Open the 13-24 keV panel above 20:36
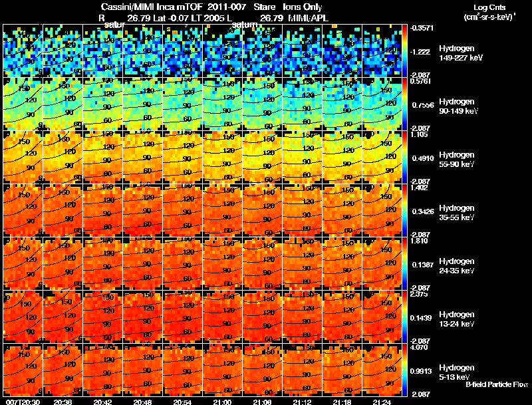Image resolution: width=532 pixels, height=405 pixels. 63,317
